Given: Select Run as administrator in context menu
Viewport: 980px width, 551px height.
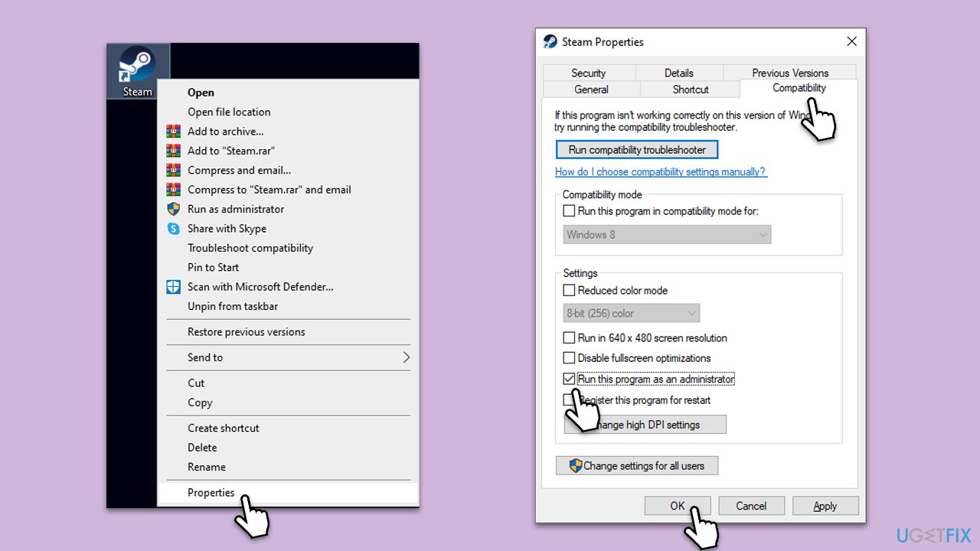Looking at the screenshot, I should coord(288,209).
